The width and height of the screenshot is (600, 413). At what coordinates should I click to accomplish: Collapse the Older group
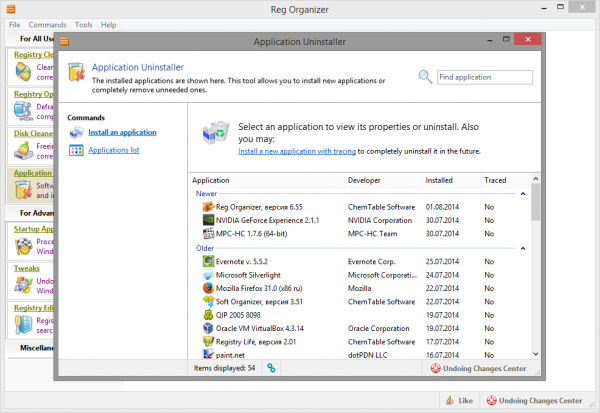pyautogui.click(x=523, y=248)
